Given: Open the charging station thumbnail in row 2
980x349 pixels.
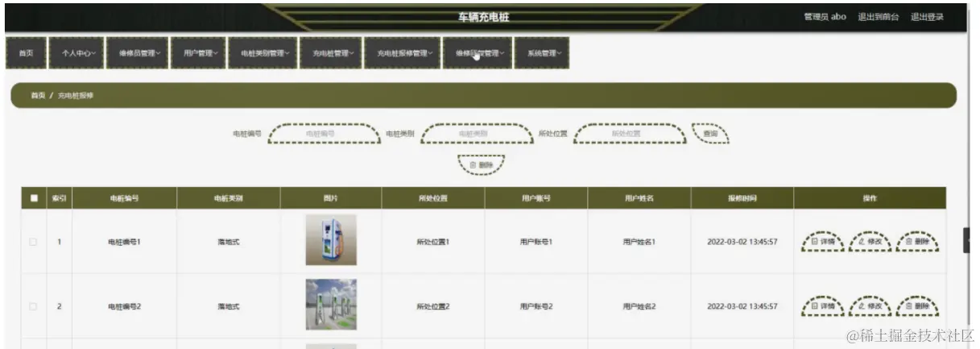Looking at the screenshot, I should 331,305.
